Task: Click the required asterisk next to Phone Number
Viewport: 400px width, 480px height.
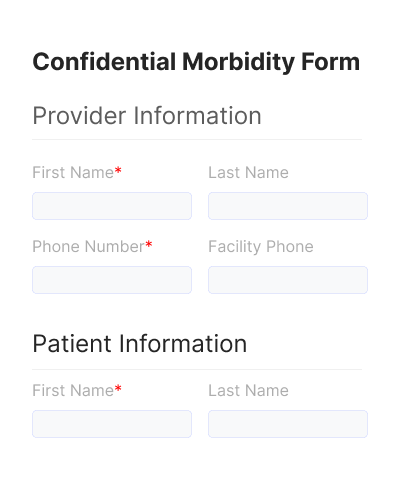Action: [x=149, y=245]
